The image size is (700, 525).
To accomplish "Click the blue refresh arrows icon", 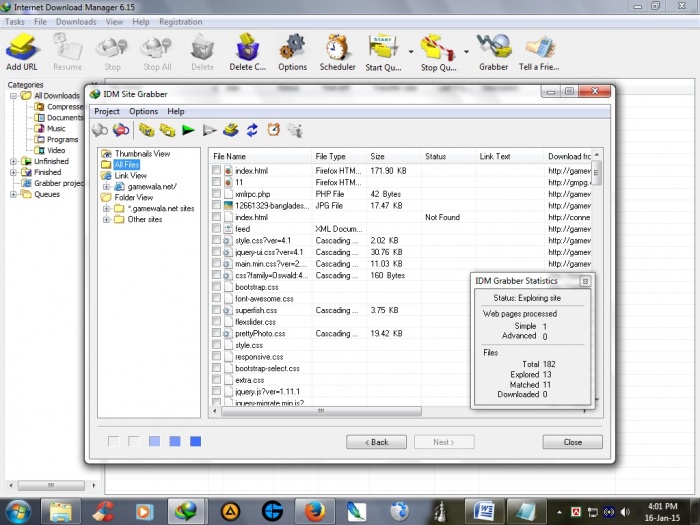I will point(252,130).
